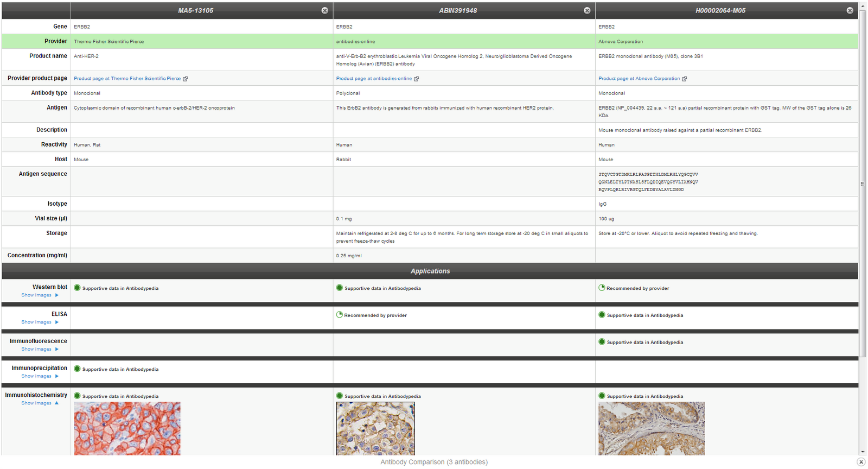Expand Western blot images
868x469 pixels.
40,295
